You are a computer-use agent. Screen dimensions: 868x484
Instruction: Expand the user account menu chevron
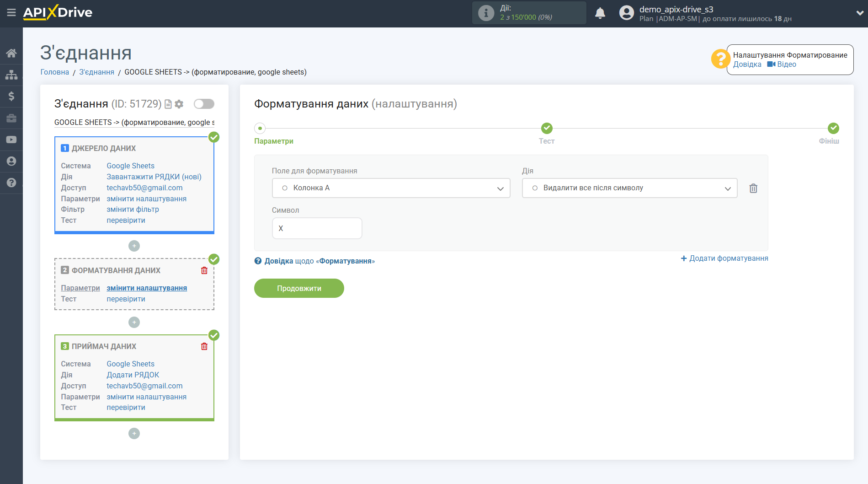pyautogui.click(x=860, y=13)
